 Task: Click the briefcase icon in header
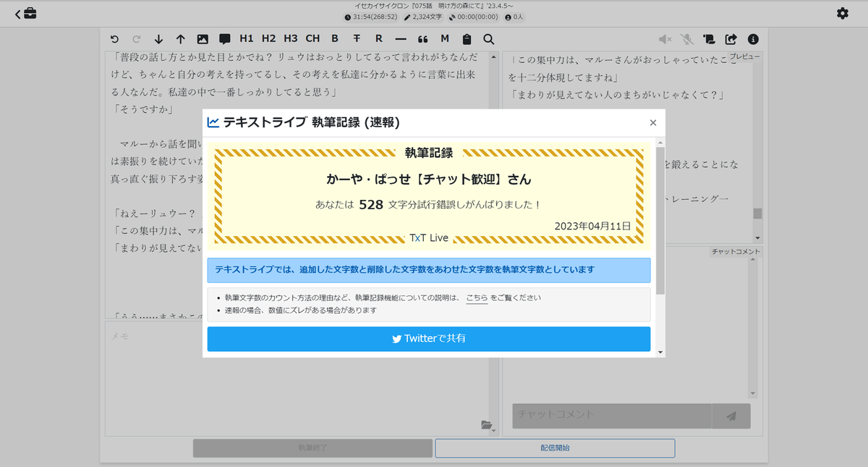30,13
